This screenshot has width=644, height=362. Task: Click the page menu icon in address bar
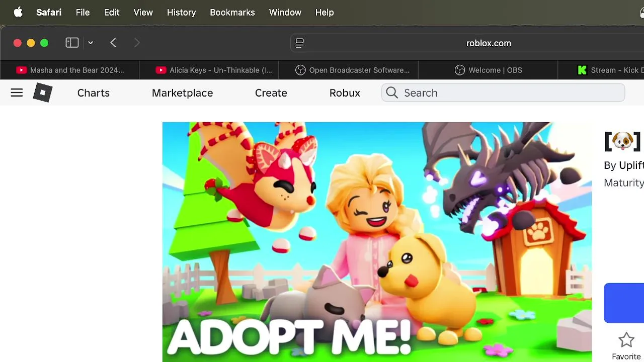coord(300,43)
